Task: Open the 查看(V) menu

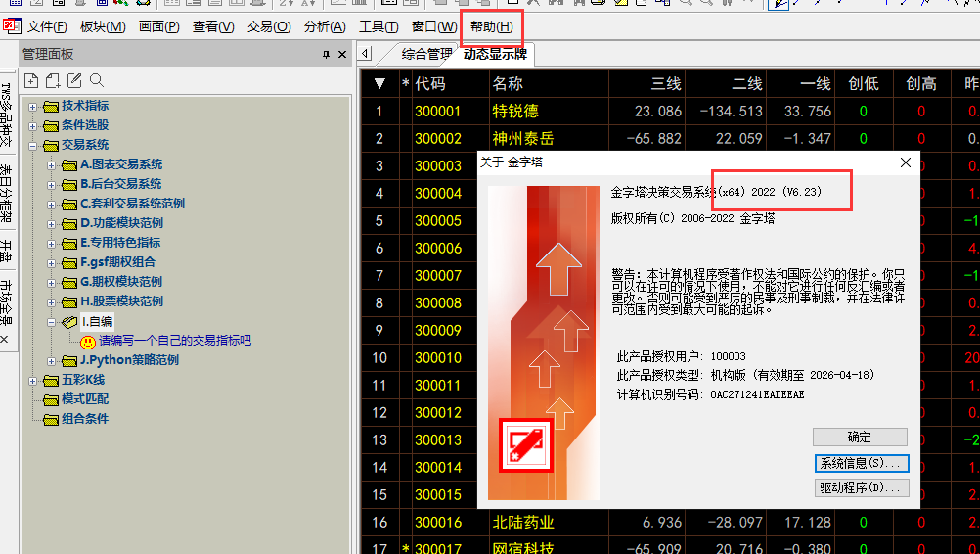Action: coord(213,26)
